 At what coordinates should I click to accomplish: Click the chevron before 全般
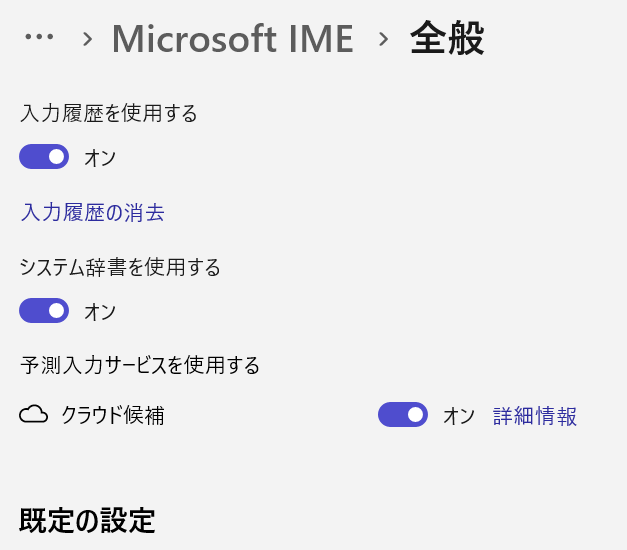(383, 39)
